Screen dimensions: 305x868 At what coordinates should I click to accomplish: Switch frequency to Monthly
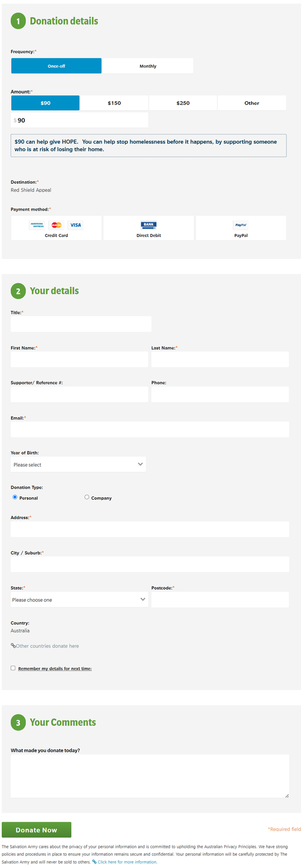(x=148, y=66)
